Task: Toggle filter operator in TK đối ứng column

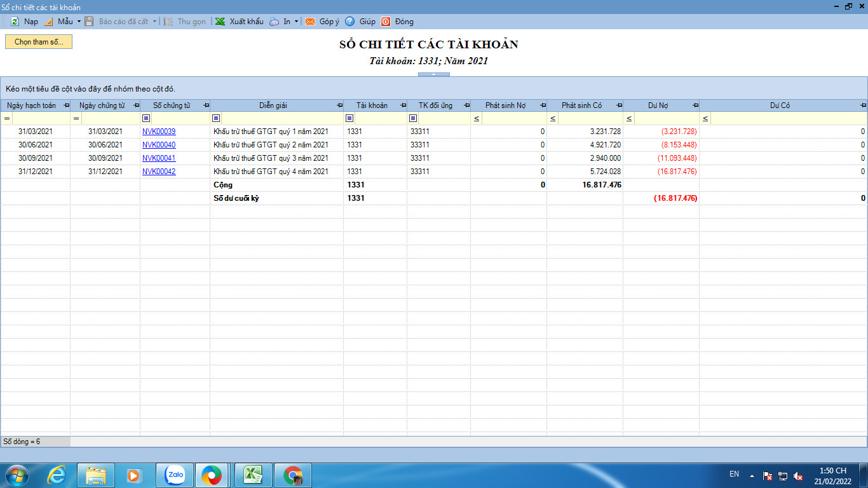Action: click(x=413, y=118)
